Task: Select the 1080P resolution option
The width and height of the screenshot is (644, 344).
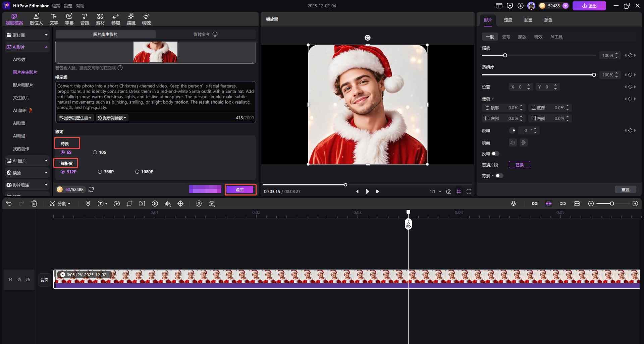Action: [x=137, y=172]
